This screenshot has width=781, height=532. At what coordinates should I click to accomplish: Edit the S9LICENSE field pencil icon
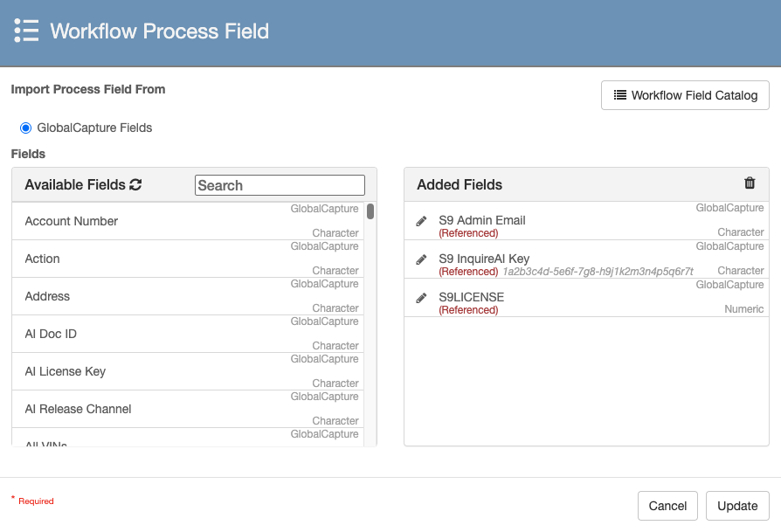coord(421,298)
